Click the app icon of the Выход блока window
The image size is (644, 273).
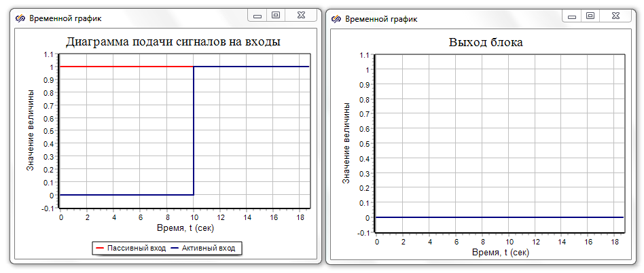(x=336, y=19)
